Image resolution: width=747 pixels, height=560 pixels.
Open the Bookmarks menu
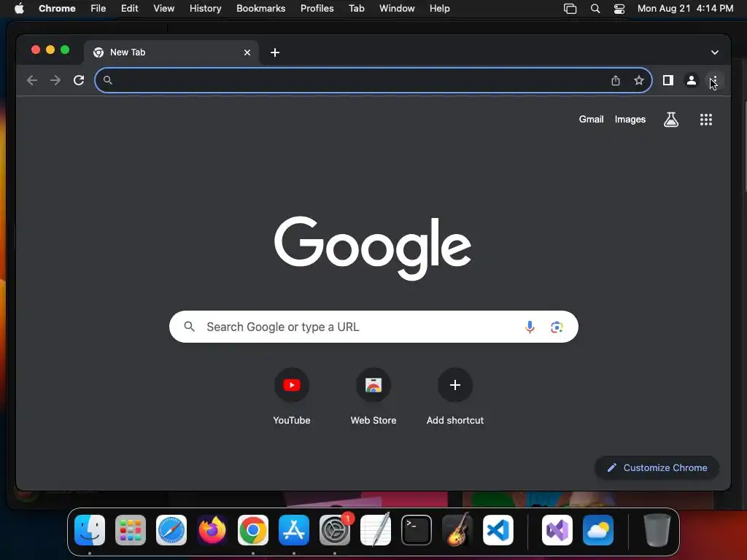pyautogui.click(x=260, y=9)
